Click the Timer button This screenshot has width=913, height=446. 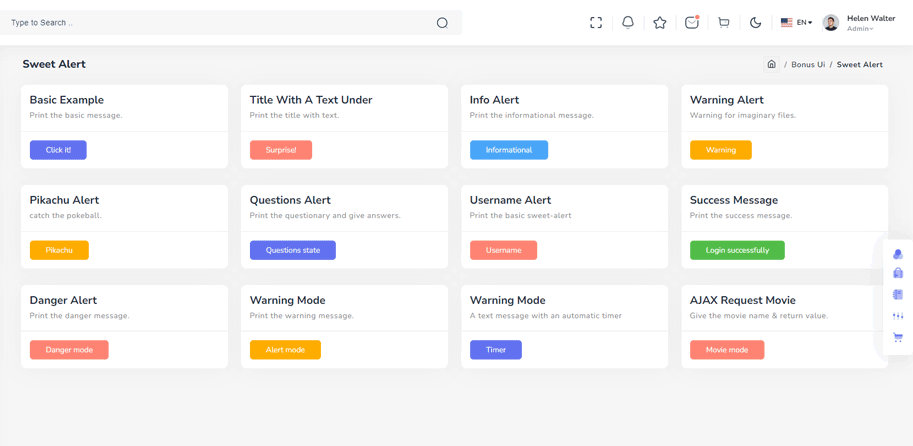[496, 350]
